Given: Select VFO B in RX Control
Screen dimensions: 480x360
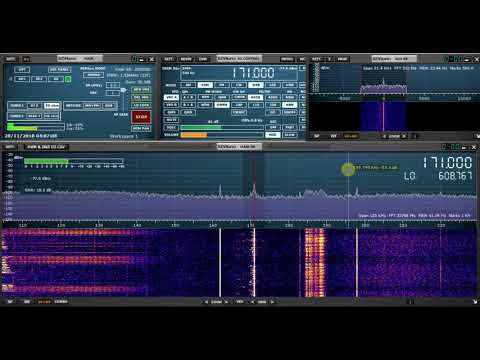Looking at the screenshot, I should 171,105.
